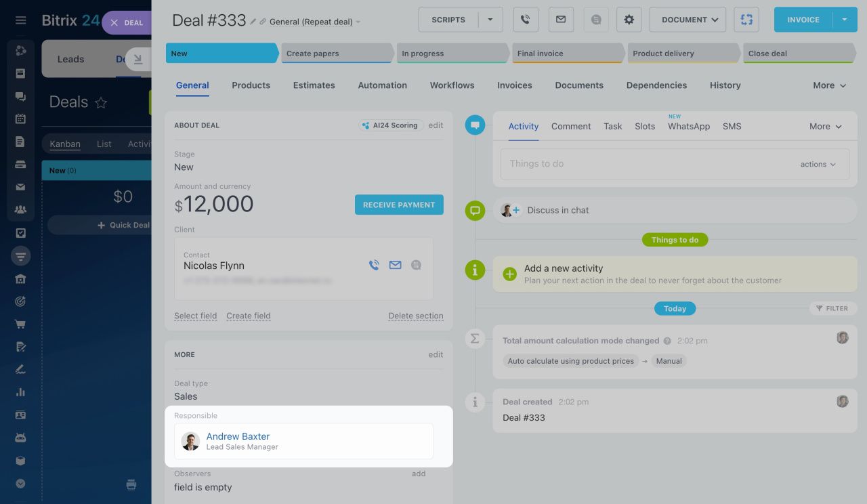Open the e-signature pen sidebar icon

point(20,369)
